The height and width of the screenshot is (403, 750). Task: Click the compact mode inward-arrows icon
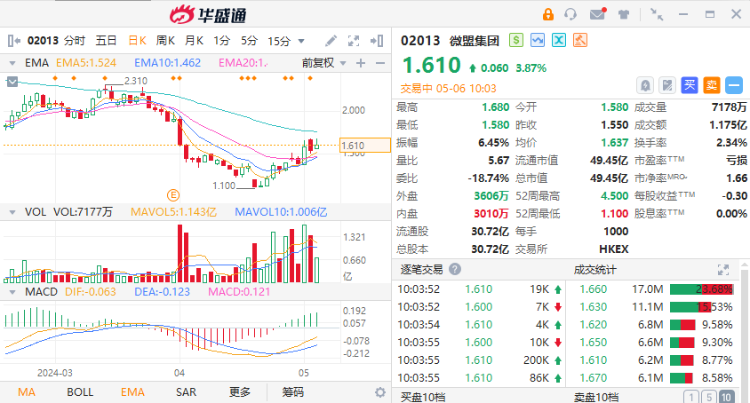coord(657,14)
